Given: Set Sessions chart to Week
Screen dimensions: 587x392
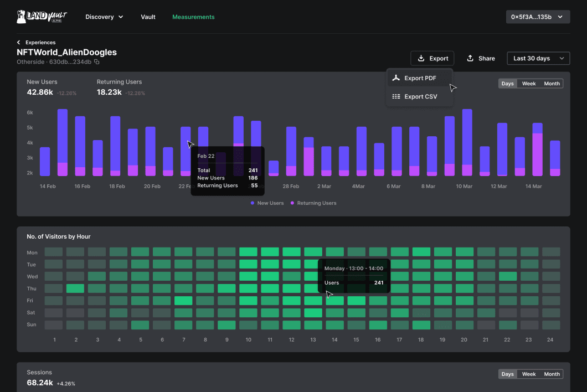Looking at the screenshot, I should (529, 374).
